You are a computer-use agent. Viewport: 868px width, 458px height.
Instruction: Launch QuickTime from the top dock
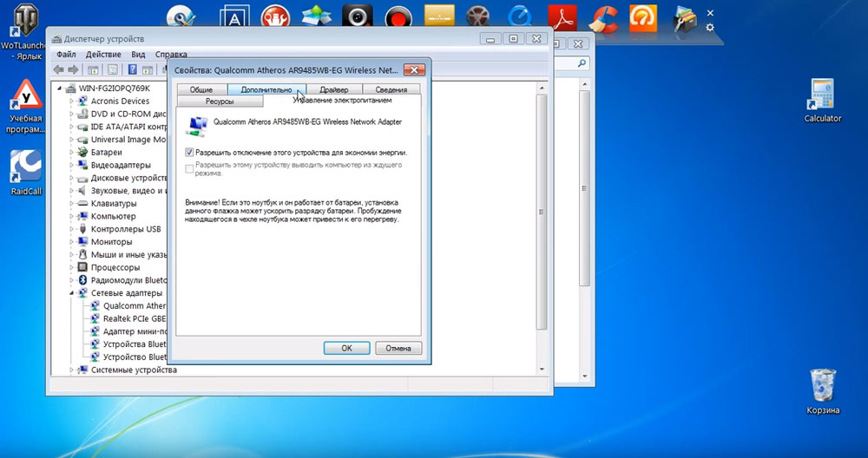pyautogui.click(x=519, y=17)
